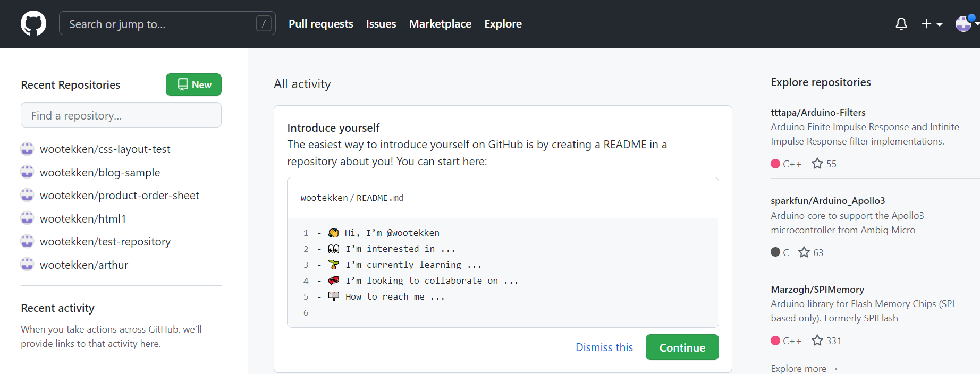Viewport: 980px width, 374px height.
Task: Click the Introduce yourself heading
Action: tap(333, 128)
